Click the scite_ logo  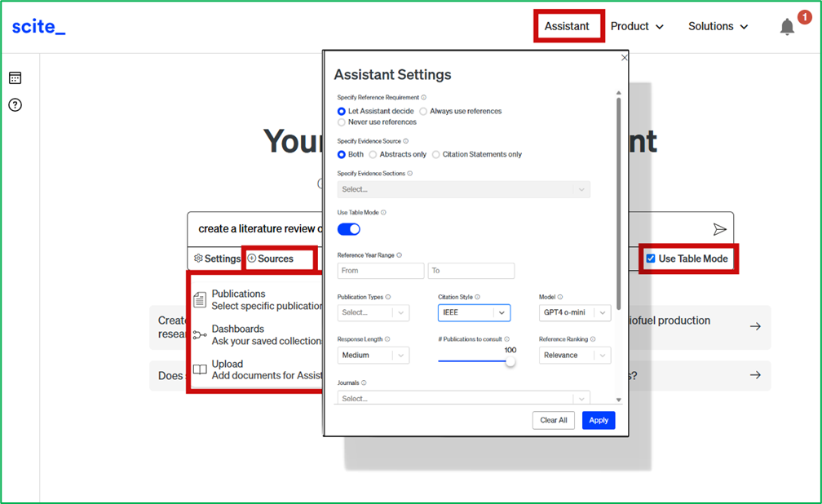[38, 27]
